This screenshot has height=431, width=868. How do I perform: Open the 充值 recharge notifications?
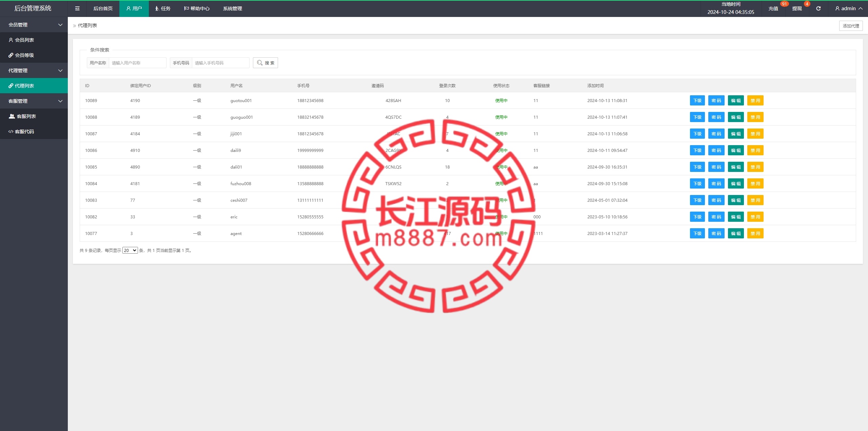click(x=773, y=8)
